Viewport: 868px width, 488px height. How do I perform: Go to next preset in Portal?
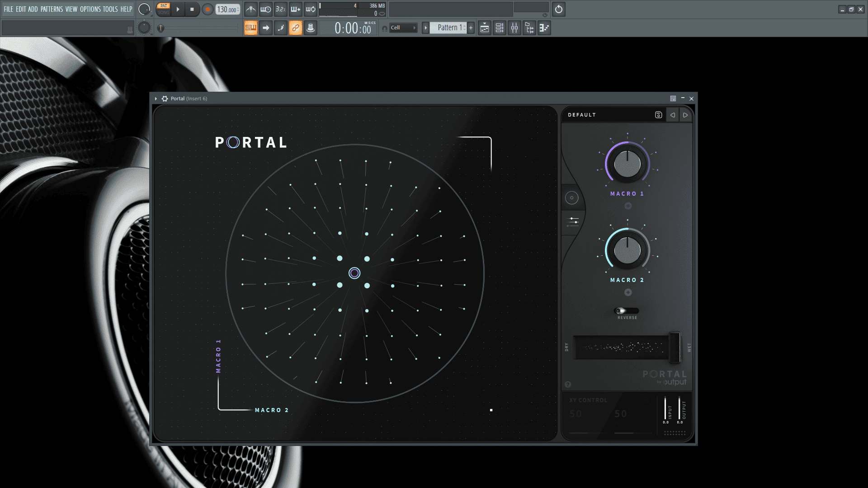[685, 115]
